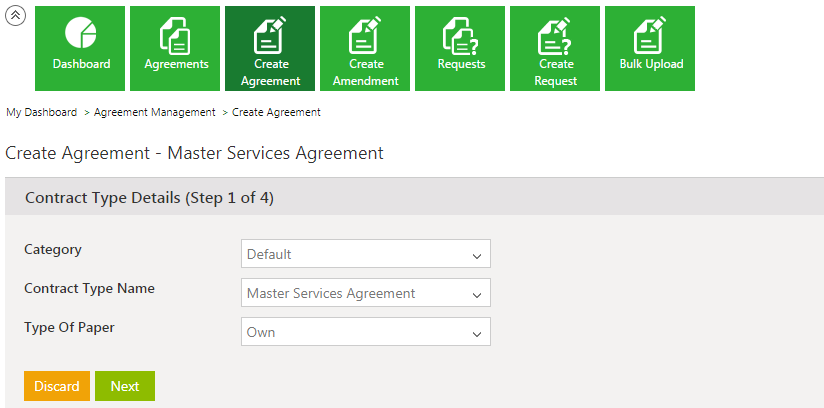The width and height of the screenshot is (824, 408).
Task: Click the Type Of Paper field label
Action: coord(68,328)
